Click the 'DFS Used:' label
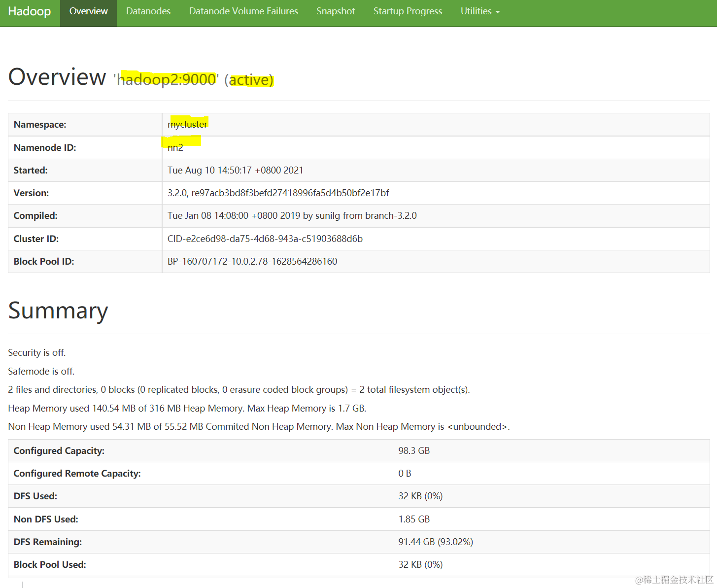This screenshot has height=588, width=717. pyautogui.click(x=35, y=496)
